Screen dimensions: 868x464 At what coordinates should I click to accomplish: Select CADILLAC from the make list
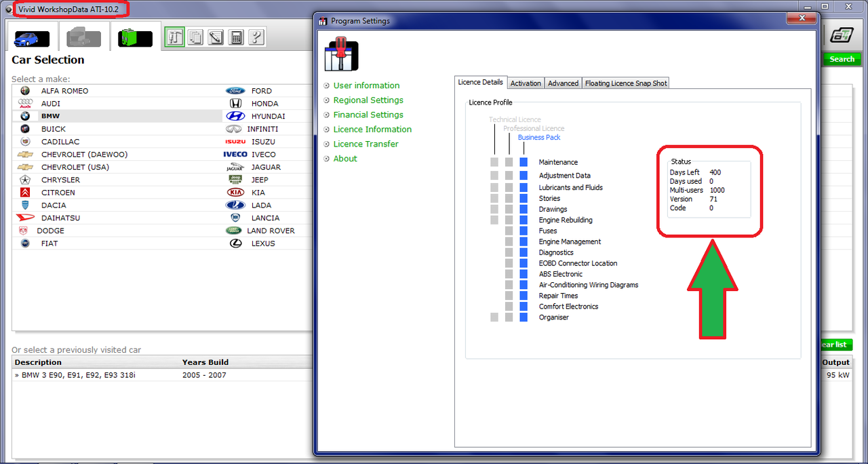(60, 142)
